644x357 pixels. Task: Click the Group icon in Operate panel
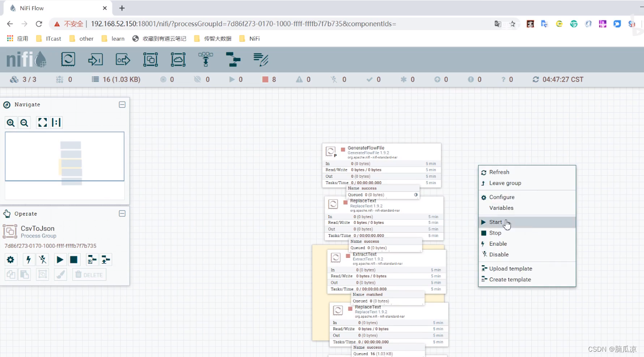coord(42,275)
